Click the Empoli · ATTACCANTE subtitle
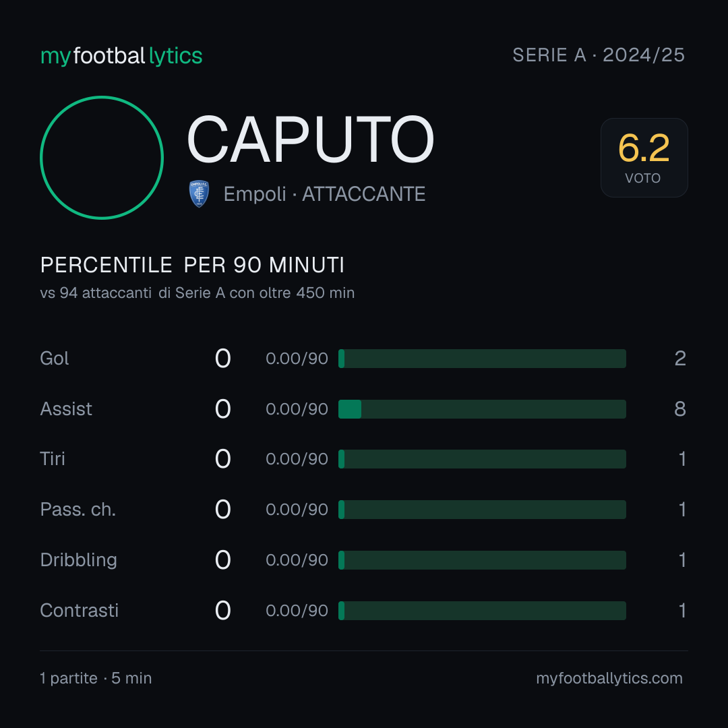The height and width of the screenshot is (728, 728). point(324,194)
